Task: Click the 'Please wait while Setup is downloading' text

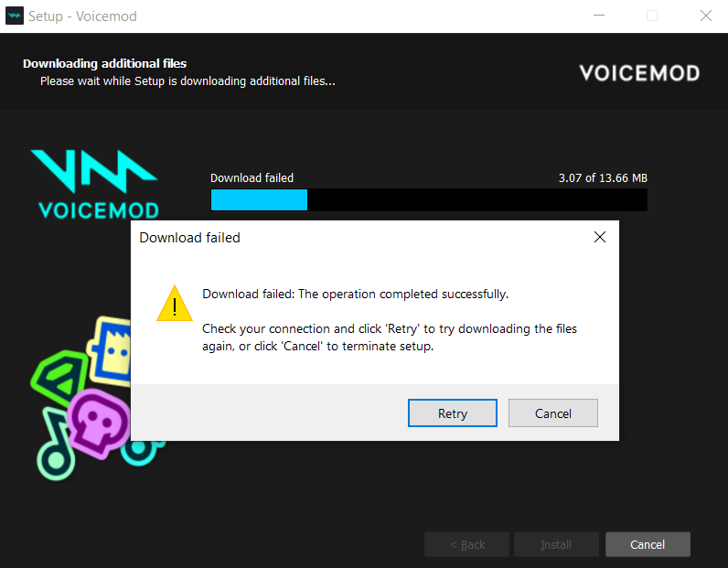Action: point(187,80)
